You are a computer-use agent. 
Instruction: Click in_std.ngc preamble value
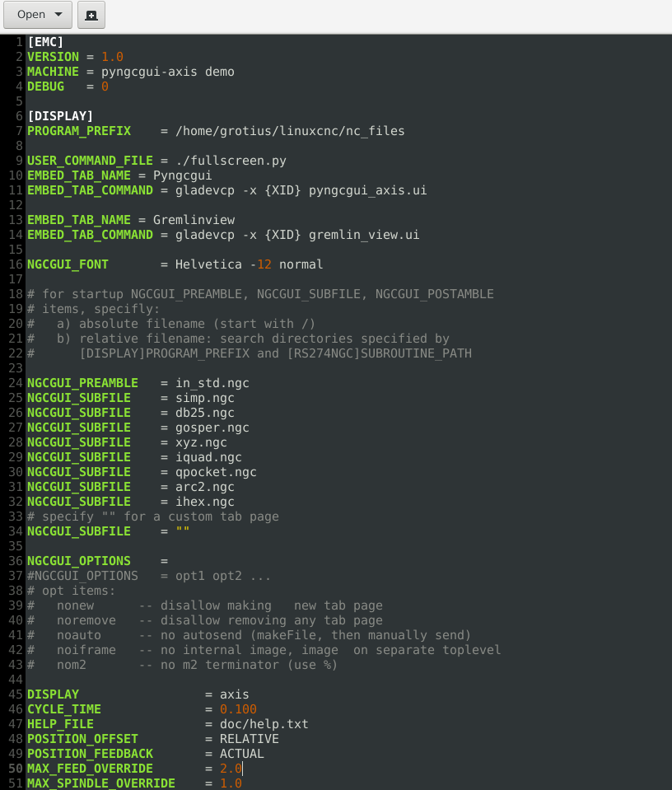coord(212,383)
